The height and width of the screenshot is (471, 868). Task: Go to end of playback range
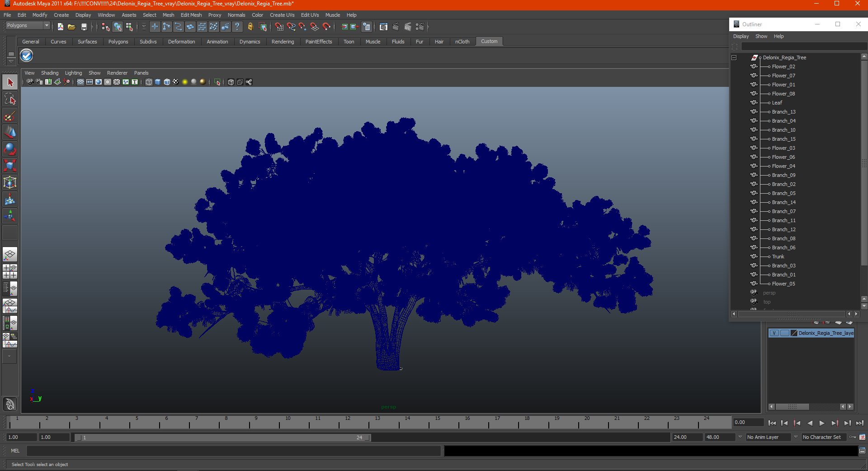click(860, 423)
